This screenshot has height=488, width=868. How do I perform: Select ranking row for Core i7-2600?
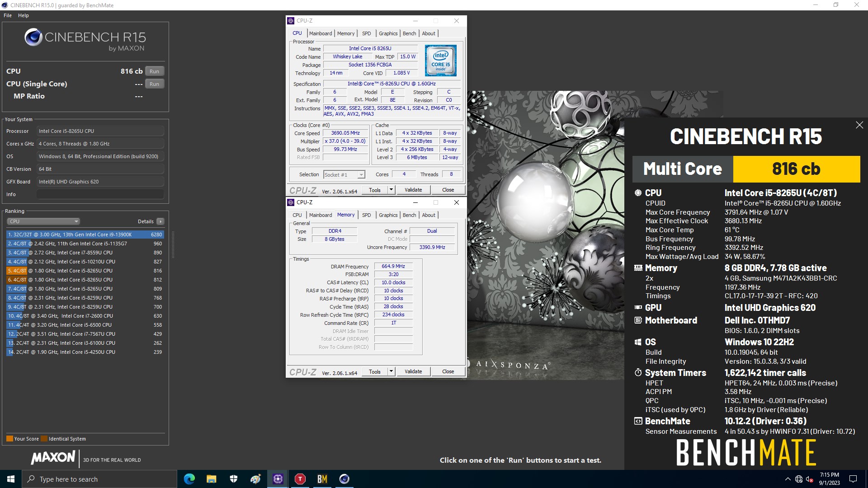tap(85, 316)
